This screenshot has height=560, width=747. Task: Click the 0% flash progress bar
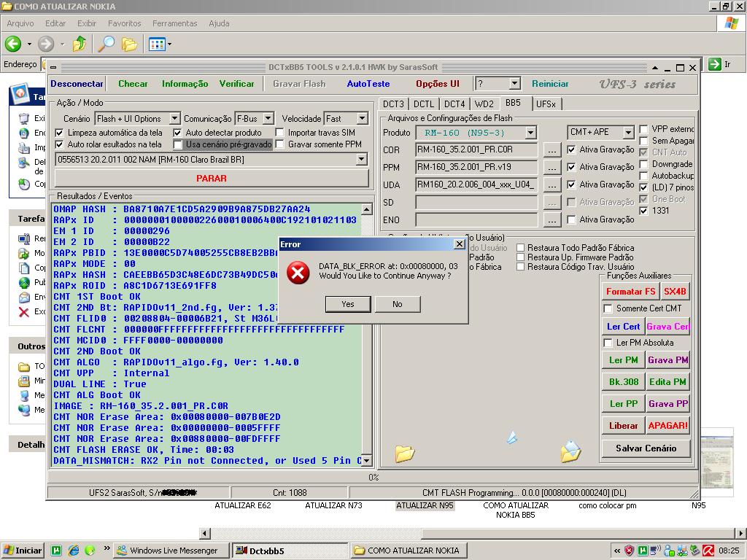[373, 477]
